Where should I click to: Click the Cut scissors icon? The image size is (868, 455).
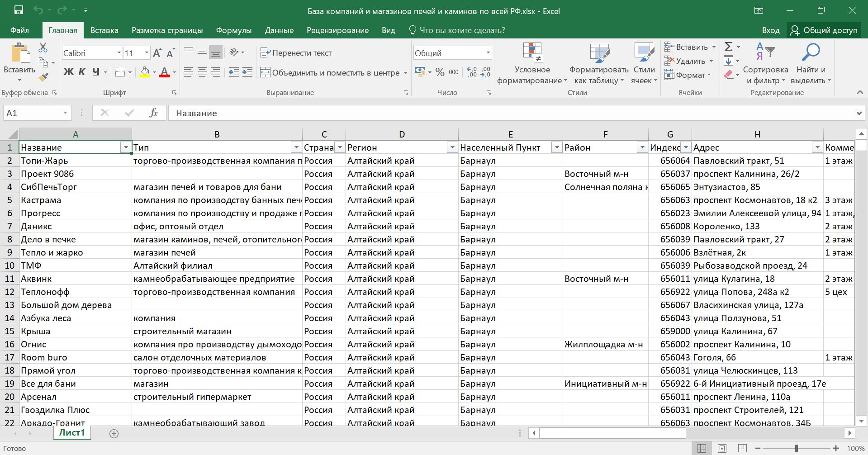[x=43, y=47]
